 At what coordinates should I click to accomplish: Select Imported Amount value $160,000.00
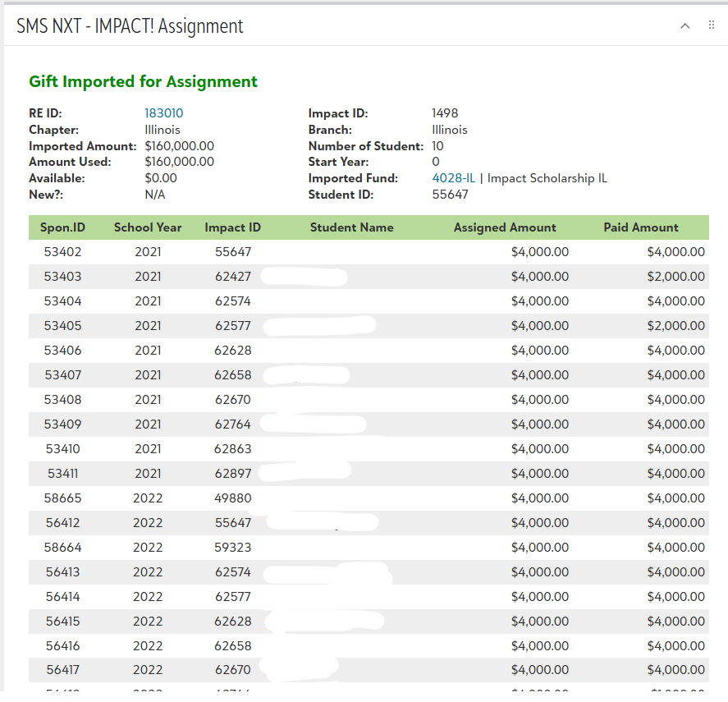tap(179, 146)
